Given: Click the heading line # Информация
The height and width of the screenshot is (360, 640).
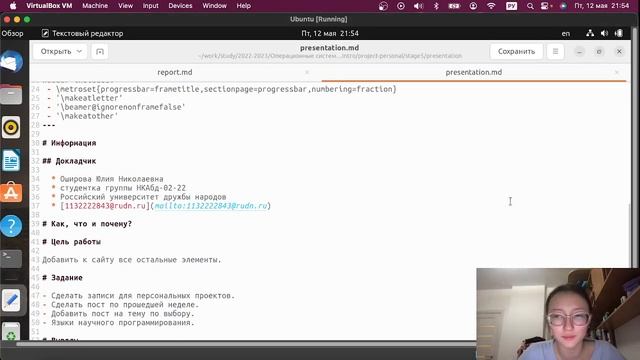Looking at the screenshot, I should click(69, 143).
